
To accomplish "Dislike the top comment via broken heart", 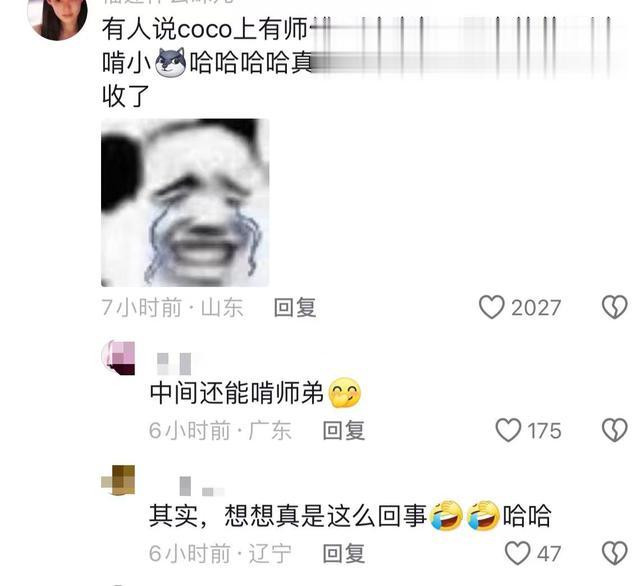I will 615,307.
